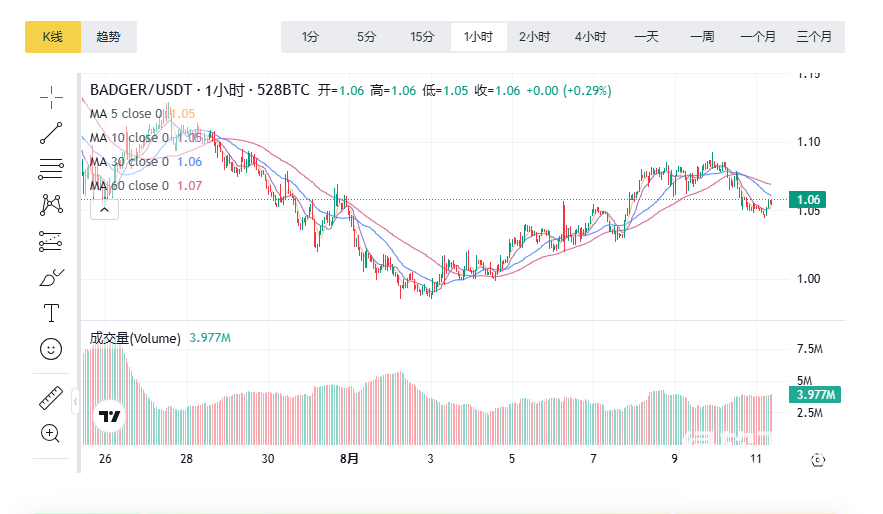This screenshot has width=883, height=514.
Task: Collapse the indicator legend with chevron
Action: tap(106, 209)
